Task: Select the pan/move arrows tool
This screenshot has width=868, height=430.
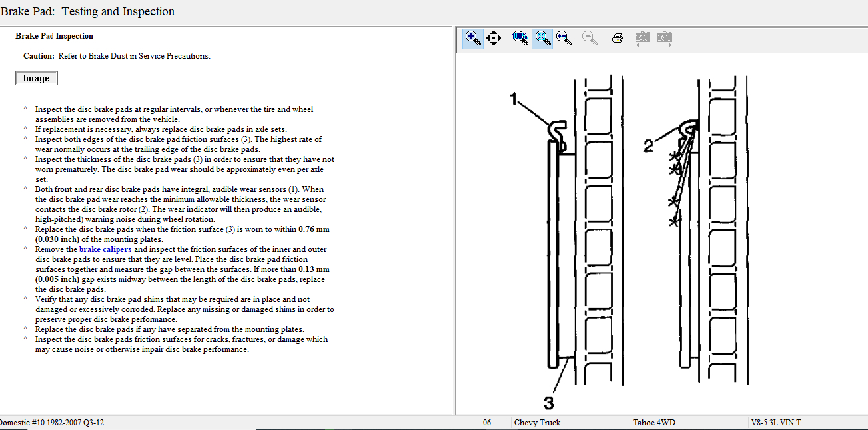Action: [494, 38]
